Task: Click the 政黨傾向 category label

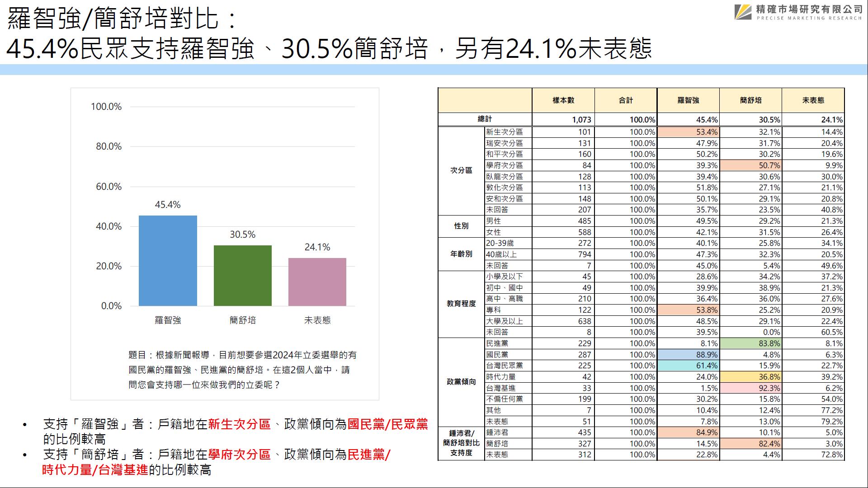Action: coord(461,382)
